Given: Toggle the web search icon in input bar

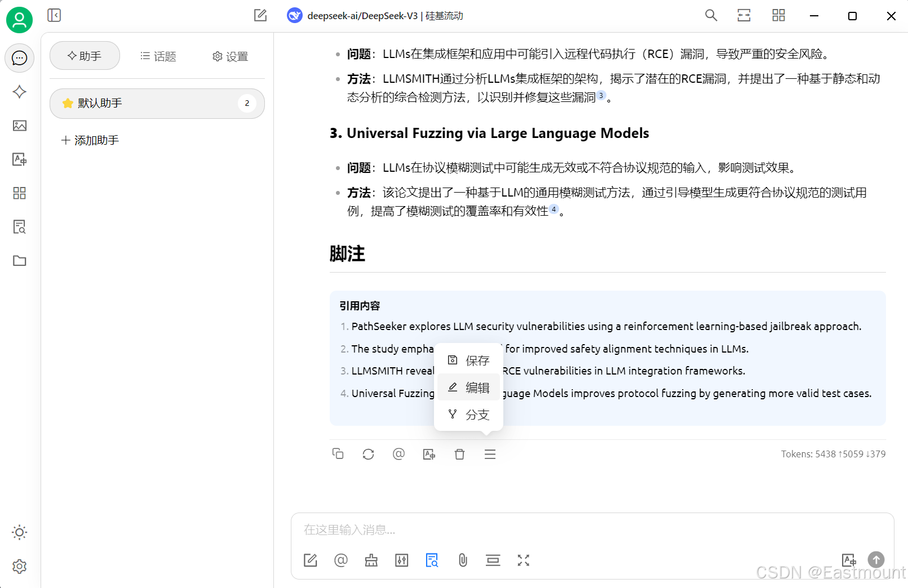Looking at the screenshot, I should [432, 560].
